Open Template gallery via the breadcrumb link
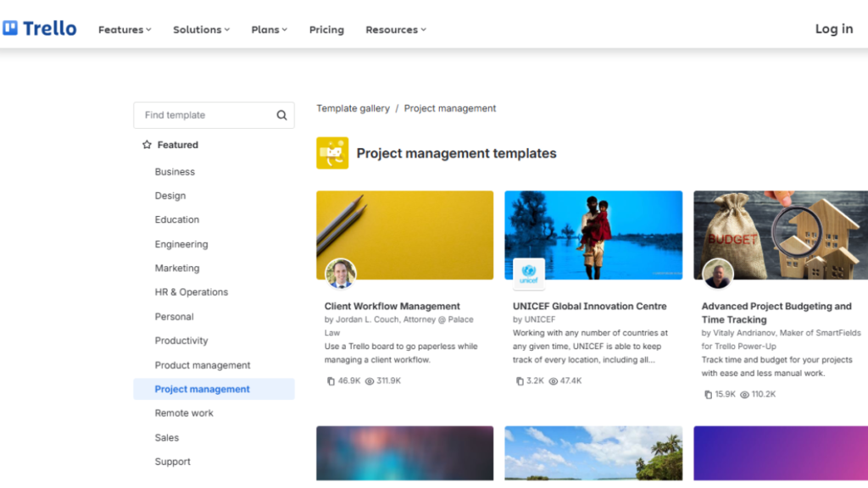The image size is (868, 488). [x=353, y=108]
